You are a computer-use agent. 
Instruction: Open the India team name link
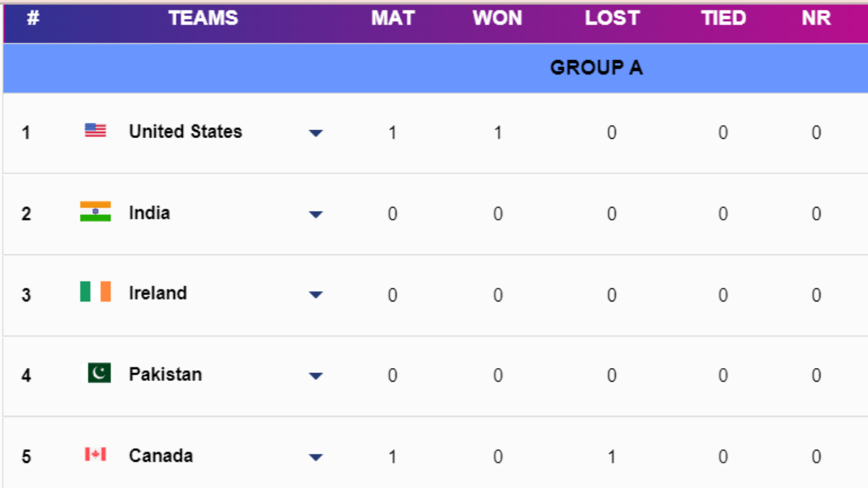[x=149, y=213]
